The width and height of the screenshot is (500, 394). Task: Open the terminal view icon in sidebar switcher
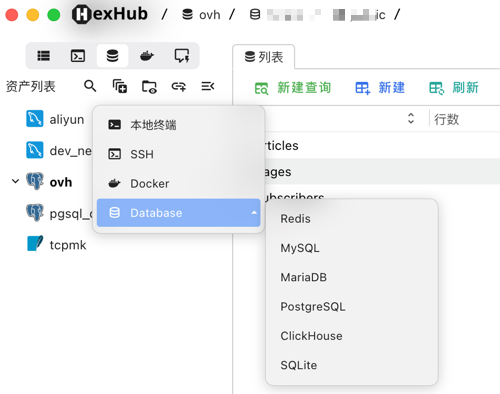[x=78, y=56]
